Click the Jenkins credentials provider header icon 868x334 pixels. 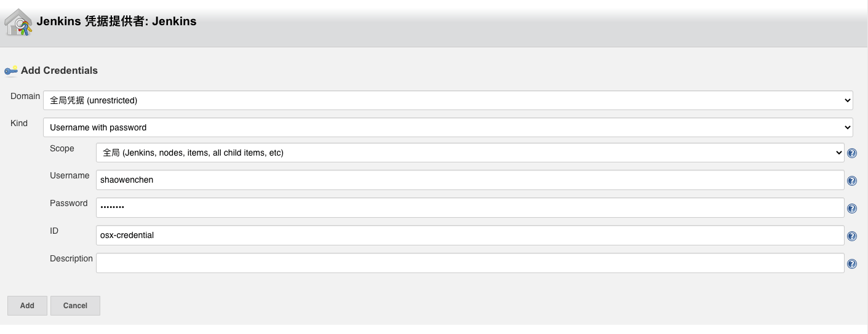[19, 22]
